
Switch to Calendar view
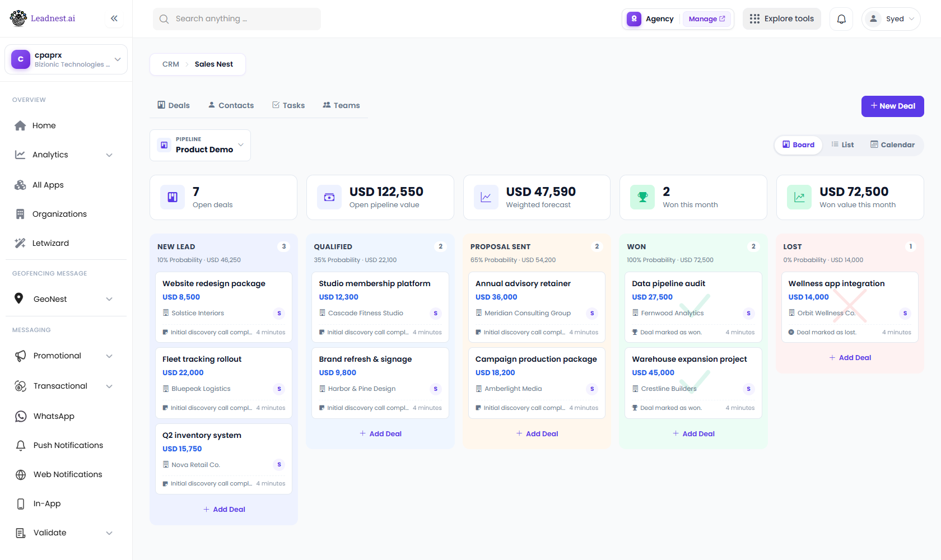892,144
